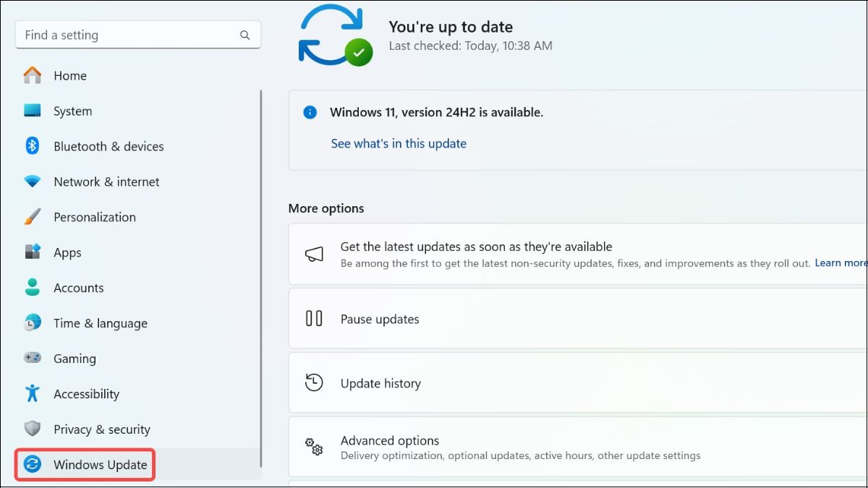The image size is (868, 488).
Task: Click 'Last checked: Today, 10:38 AM' text
Action: pyautogui.click(x=470, y=46)
